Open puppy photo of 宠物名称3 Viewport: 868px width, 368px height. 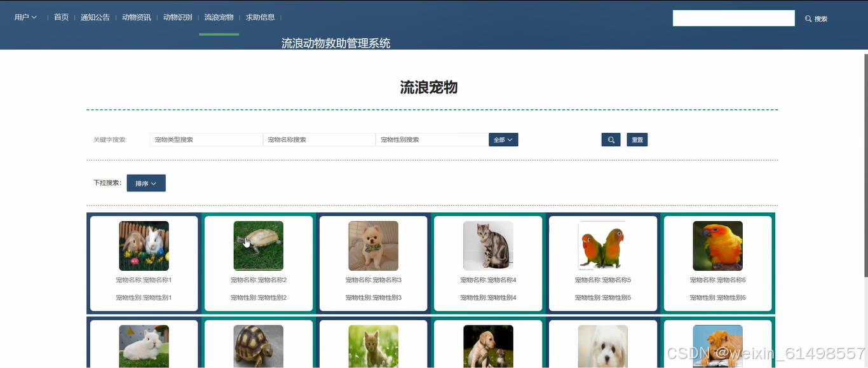[374, 246]
